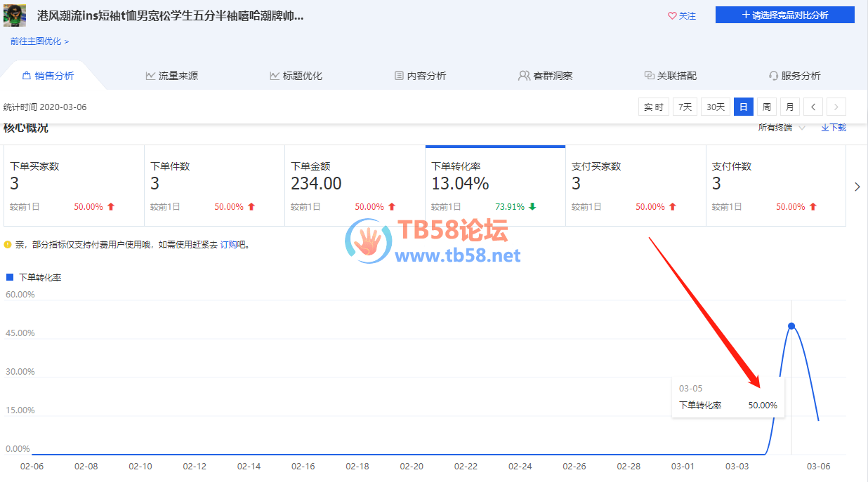Select the 内容分析 tab
868x482 pixels.
tap(420, 76)
